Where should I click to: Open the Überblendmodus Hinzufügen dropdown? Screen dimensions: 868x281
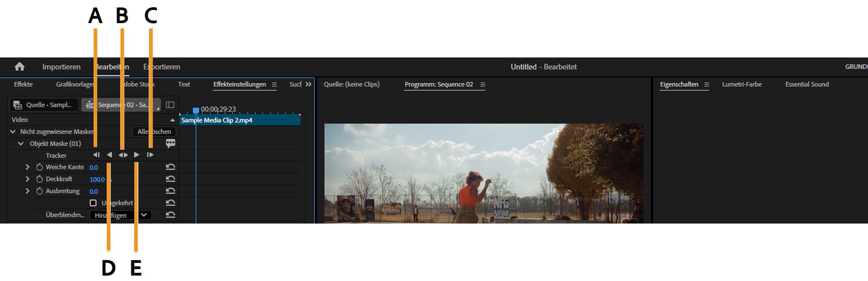click(x=120, y=215)
